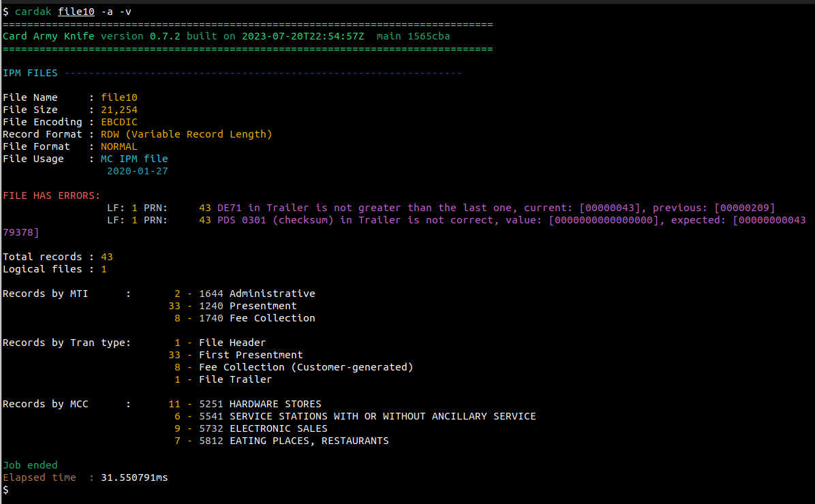Image resolution: width=815 pixels, height=504 pixels.
Task: Click the Total records label
Action: click(x=42, y=257)
